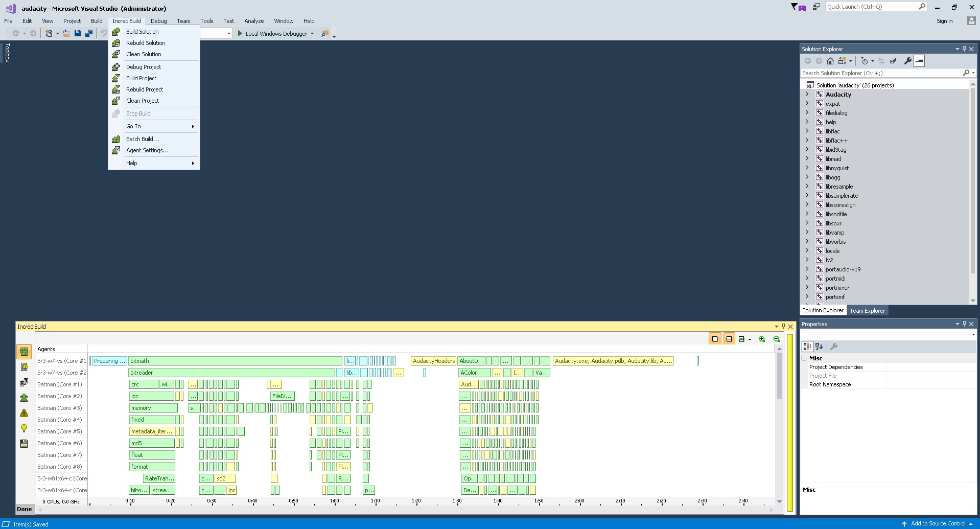Open the Debug menu in menu bar
980x529 pixels.
click(x=158, y=21)
